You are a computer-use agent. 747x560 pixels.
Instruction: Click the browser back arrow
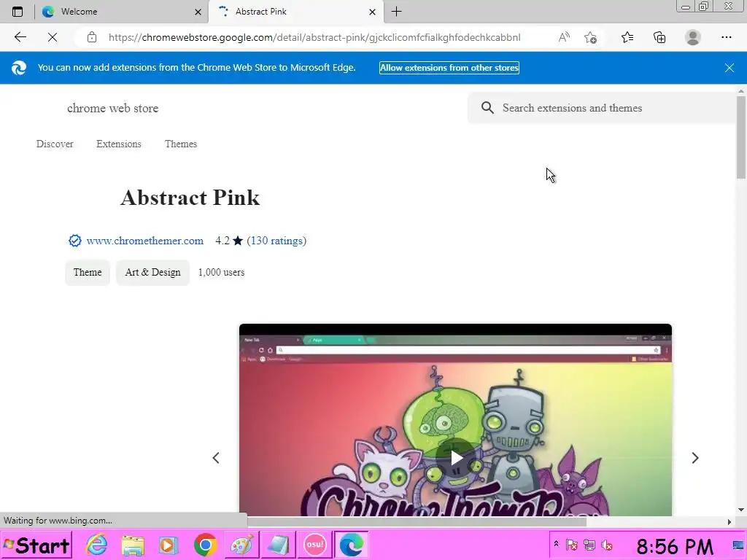(x=20, y=37)
